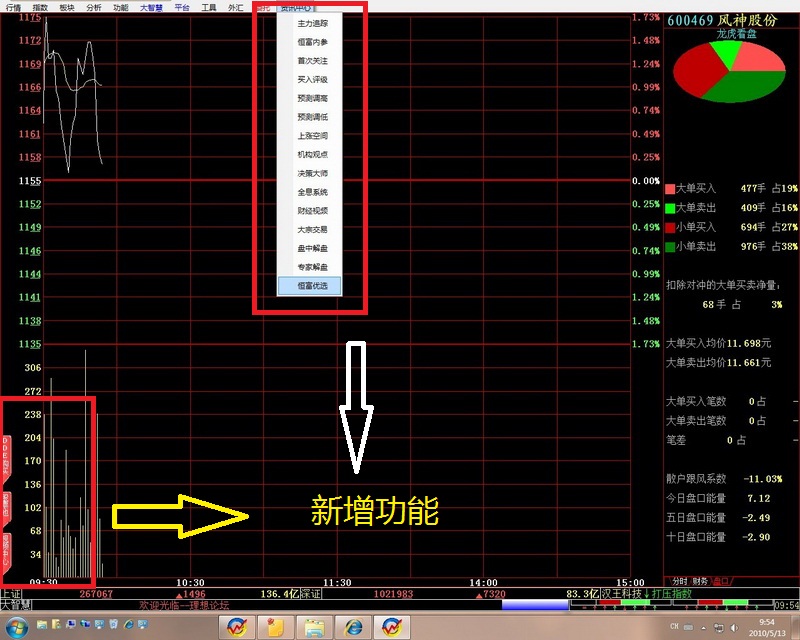Open the 平台 menu
The width and height of the screenshot is (800, 640).
point(182,8)
